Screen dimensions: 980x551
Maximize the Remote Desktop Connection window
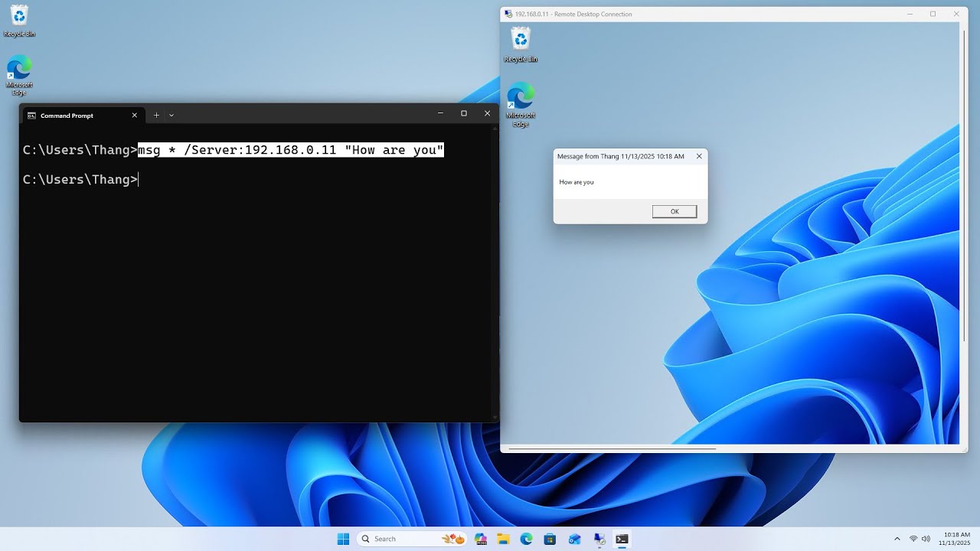click(933, 14)
